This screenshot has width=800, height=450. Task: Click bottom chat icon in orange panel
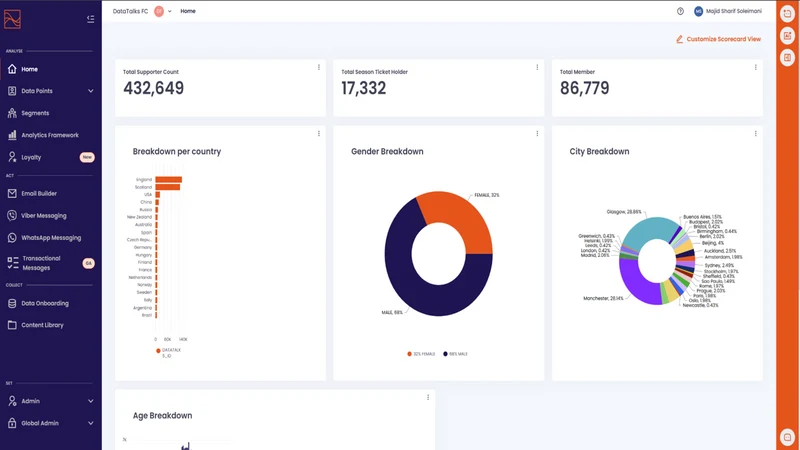[787, 437]
